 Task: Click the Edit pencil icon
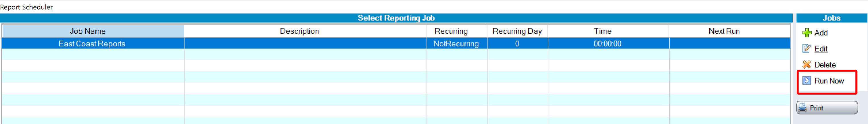tap(807, 49)
